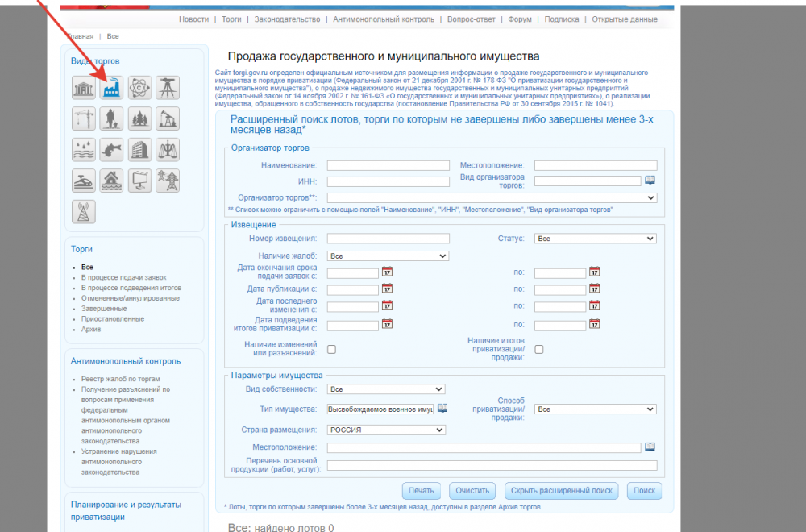Select the fish icon
The width and height of the screenshot is (806, 532).
(111, 150)
